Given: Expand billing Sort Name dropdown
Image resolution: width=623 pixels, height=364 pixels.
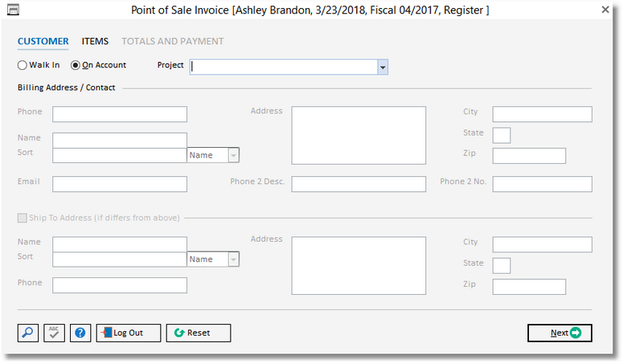Looking at the screenshot, I should click(234, 155).
